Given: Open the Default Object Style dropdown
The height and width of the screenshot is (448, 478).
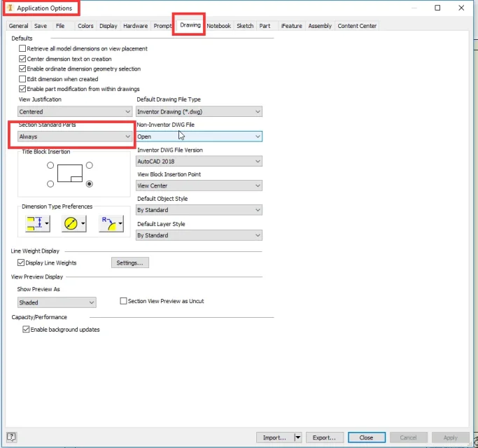Looking at the screenshot, I should pos(199,210).
